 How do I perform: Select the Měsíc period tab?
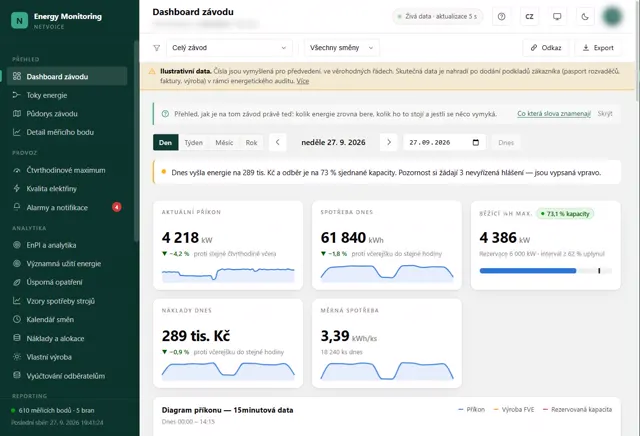[224, 142]
